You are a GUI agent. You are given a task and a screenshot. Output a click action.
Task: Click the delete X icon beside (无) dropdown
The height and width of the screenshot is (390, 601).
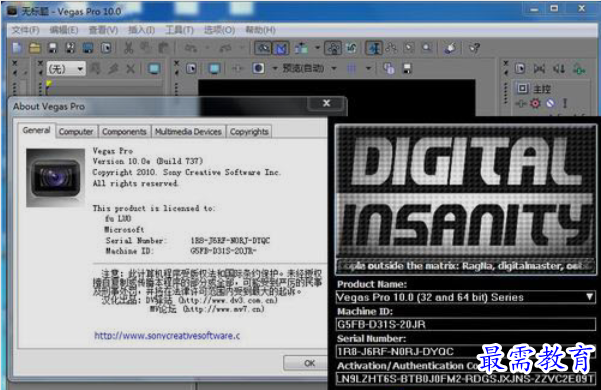131,69
